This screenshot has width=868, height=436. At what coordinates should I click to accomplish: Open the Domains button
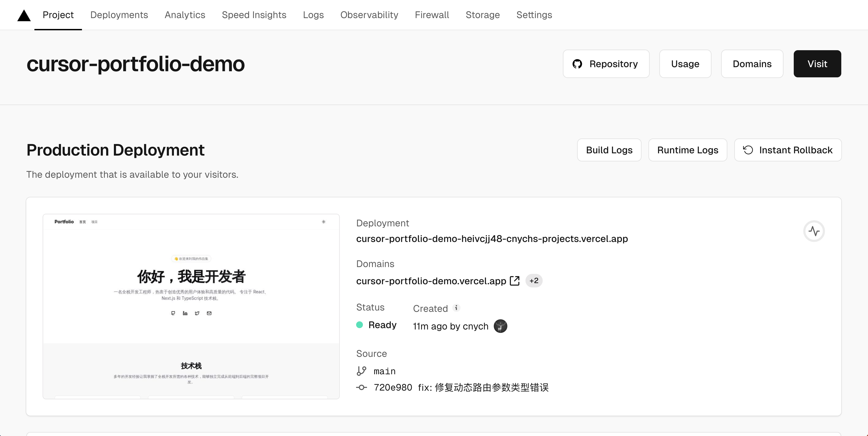click(752, 64)
